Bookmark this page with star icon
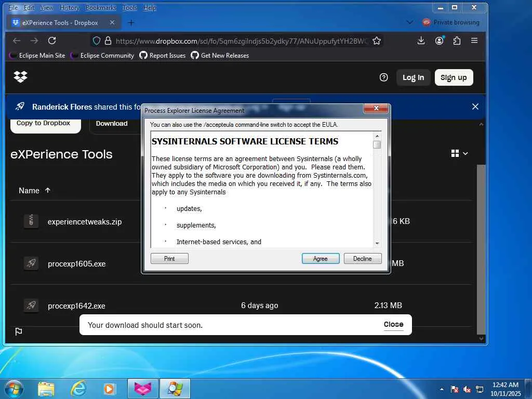This screenshot has width=532, height=399. click(376, 41)
